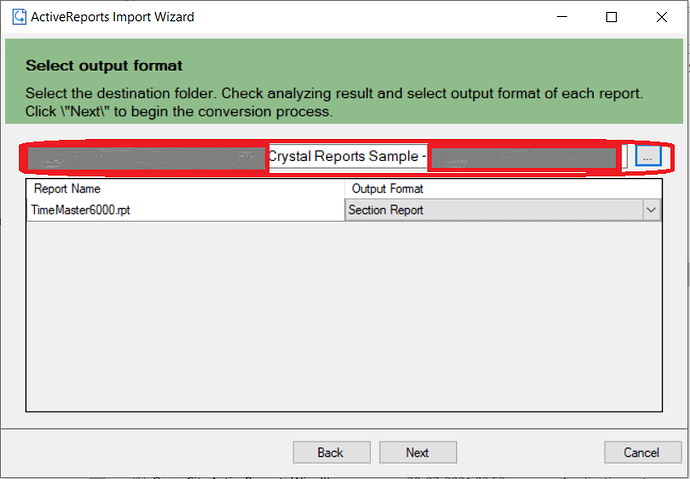Viewport: 690px width, 479px height.
Task: Return to the previous step with Back
Action: (331, 452)
